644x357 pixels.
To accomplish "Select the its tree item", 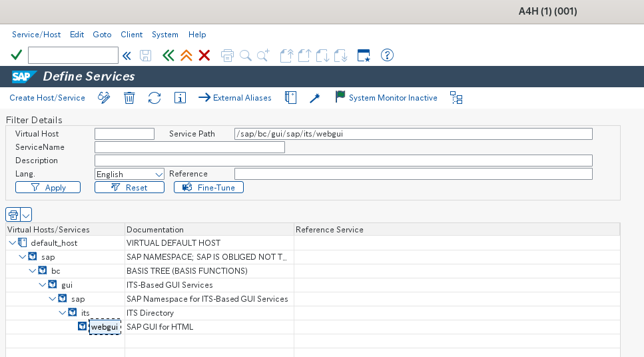I will pyautogui.click(x=85, y=313).
